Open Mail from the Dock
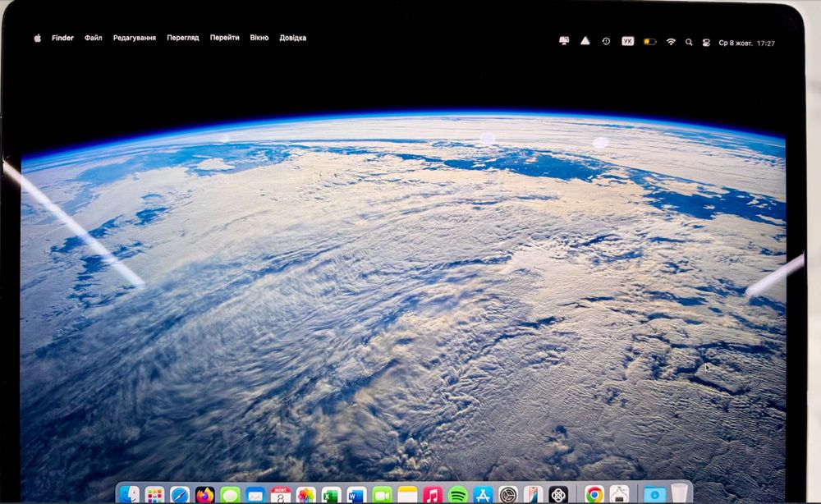821x504 pixels. pos(255,495)
